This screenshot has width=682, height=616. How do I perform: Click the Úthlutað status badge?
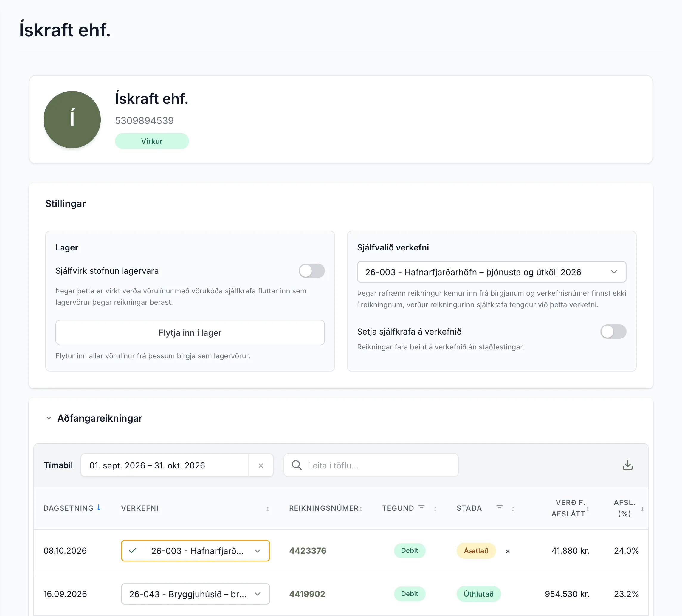pyautogui.click(x=478, y=594)
